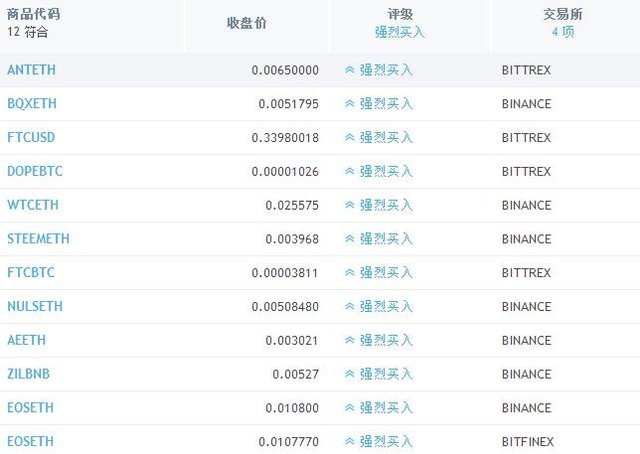Click the BINANCE exchange cell in BQXETH row

click(x=527, y=104)
